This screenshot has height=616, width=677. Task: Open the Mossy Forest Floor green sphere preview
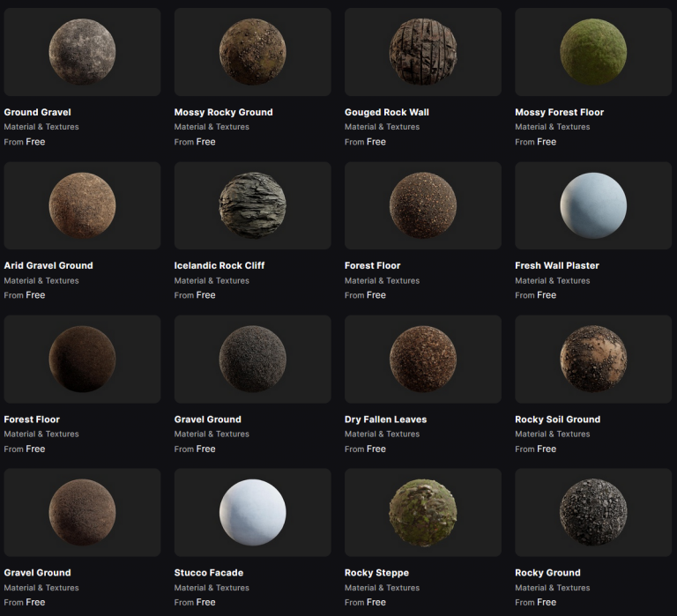[x=593, y=52]
